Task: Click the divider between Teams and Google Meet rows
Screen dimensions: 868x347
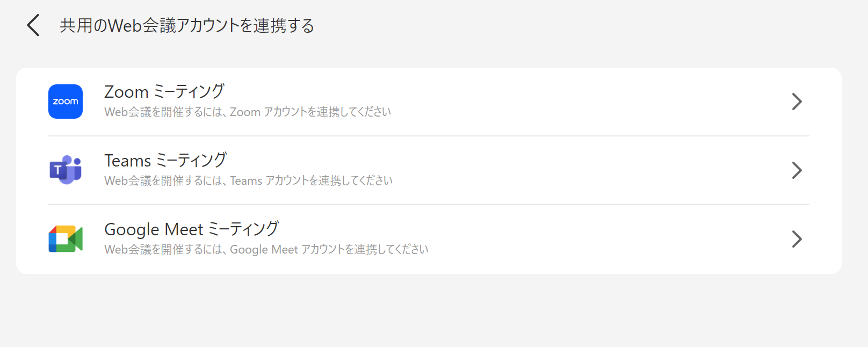Action: pyautogui.click(x=429, y=205)
